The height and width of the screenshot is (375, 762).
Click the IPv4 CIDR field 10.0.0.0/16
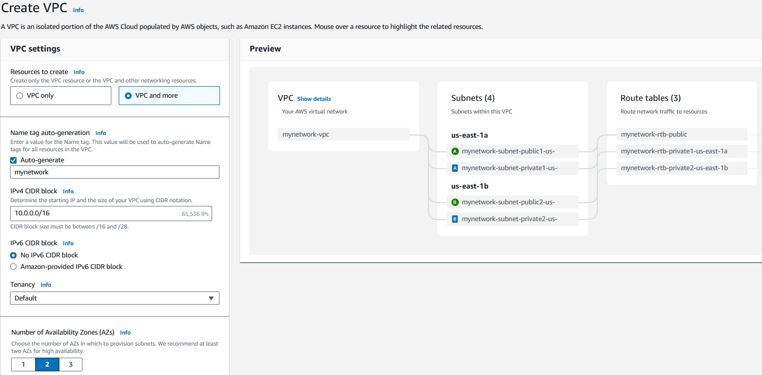(x=111, y=214)
